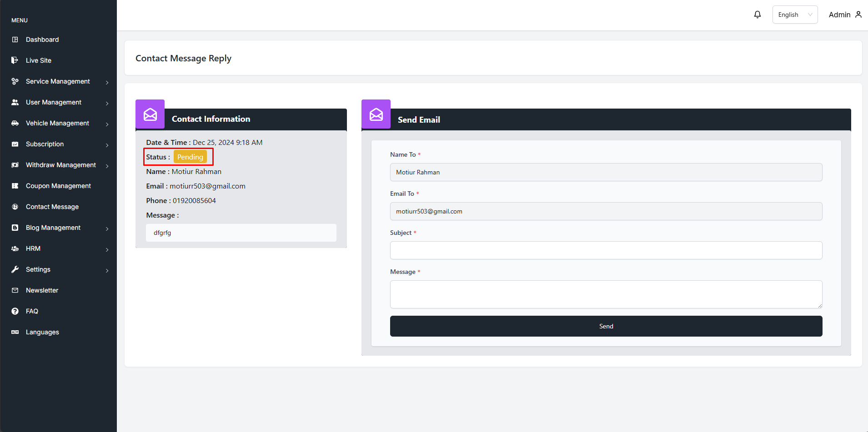Click the date Dec 25, 2024 9:18 AM
This screenshot has height=432, width=868.
[x=227, y=143]
